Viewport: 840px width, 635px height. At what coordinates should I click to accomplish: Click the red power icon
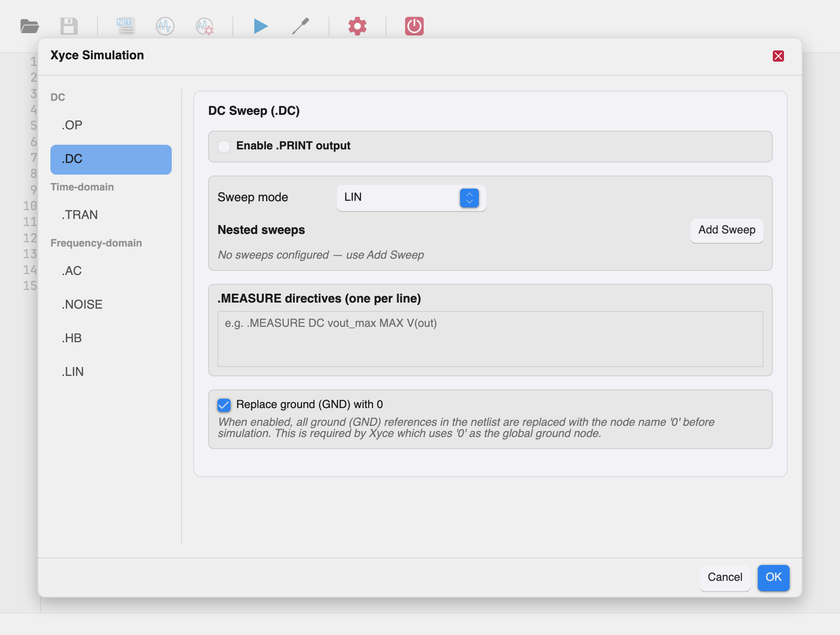(x=414, y=26)
